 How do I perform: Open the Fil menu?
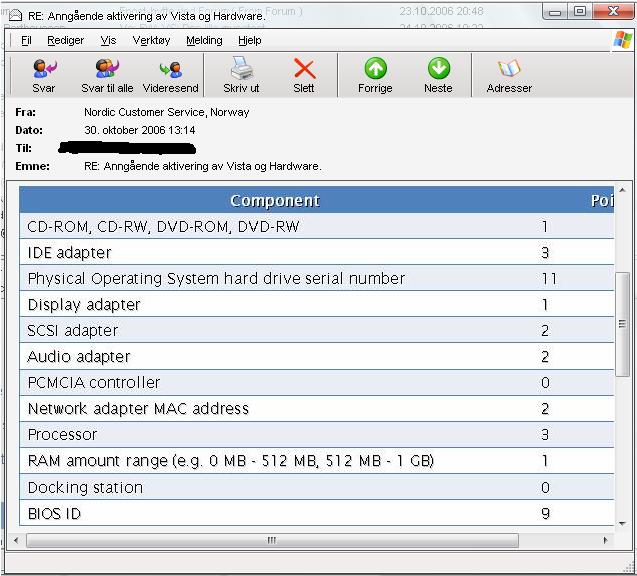26,40
